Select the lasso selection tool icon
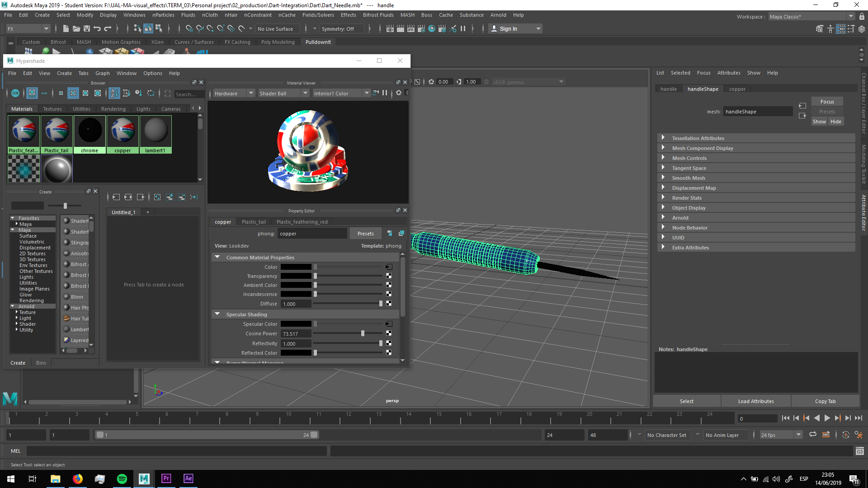The width and height of the screenshot is (868, 488). (x=199, y=29)
